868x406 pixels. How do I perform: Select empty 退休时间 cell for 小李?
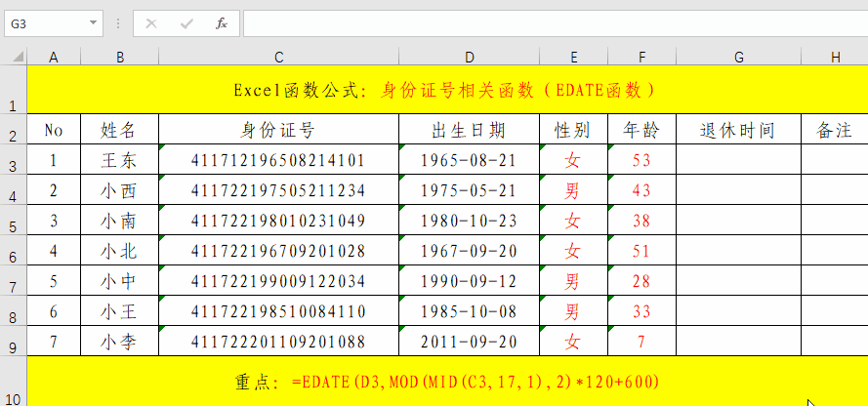[x=738, y=341]
